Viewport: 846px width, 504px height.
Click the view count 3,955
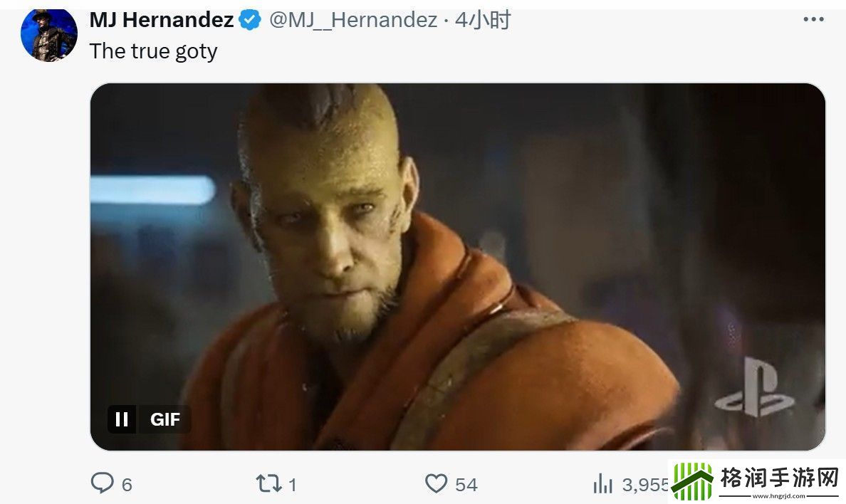[645, 485]
